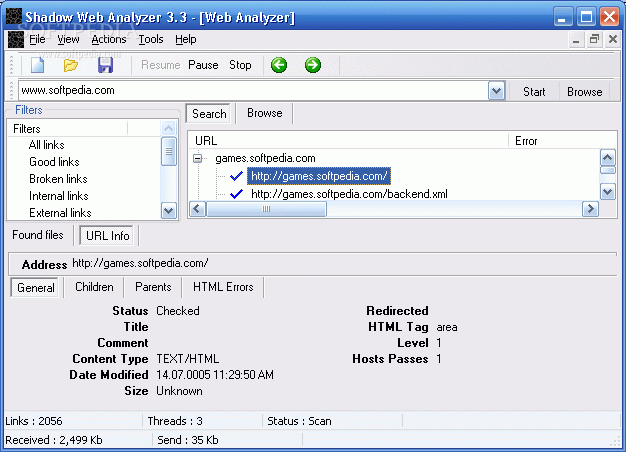Select the games.softpedia.com root tree item
Viewport: 626px width, 452px height.
coord(265,159)
